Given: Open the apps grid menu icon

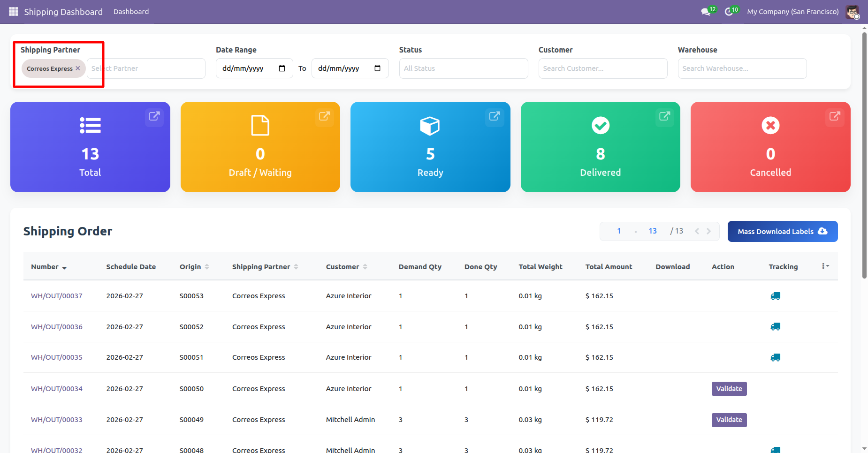Looking at the screenshot, I should (13, 12).
